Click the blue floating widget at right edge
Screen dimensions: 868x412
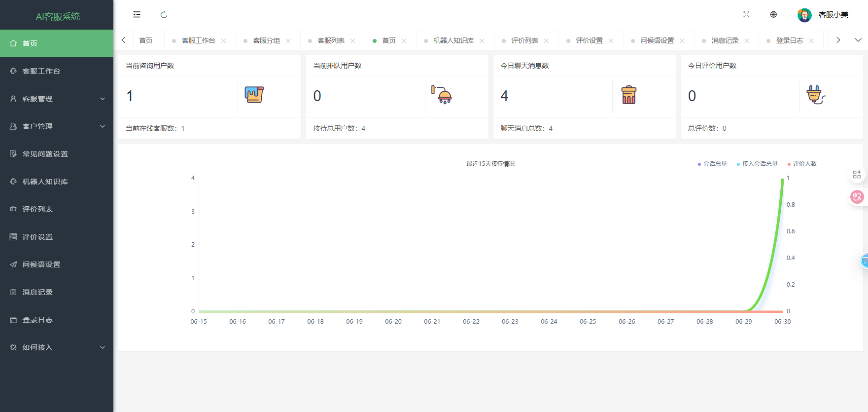(865, 261)
